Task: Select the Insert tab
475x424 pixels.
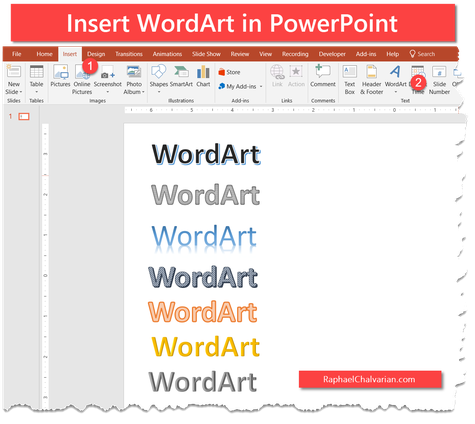Action: (70, 54)
